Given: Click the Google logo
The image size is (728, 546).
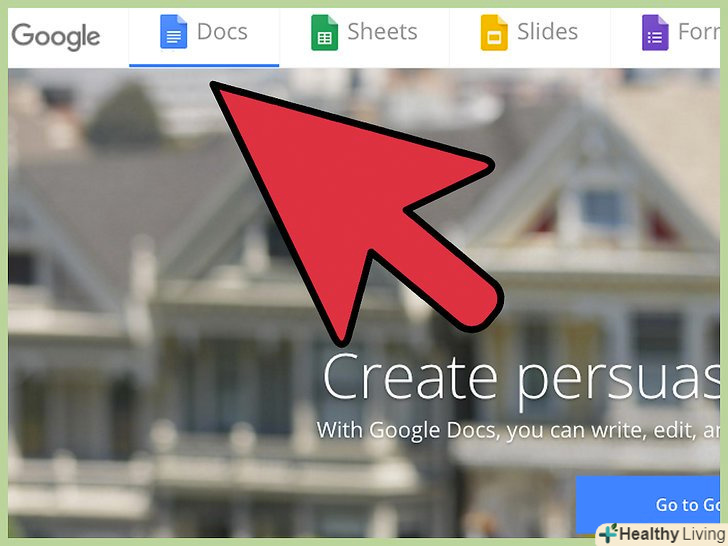Looking at the screenshot, I should pyautogui.click(x=56, y=37).
